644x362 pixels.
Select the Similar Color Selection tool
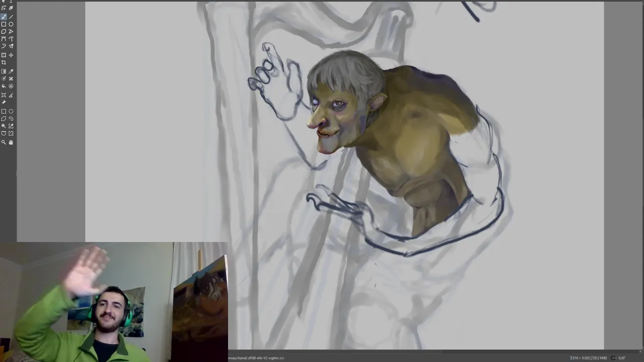coord(11,126)
